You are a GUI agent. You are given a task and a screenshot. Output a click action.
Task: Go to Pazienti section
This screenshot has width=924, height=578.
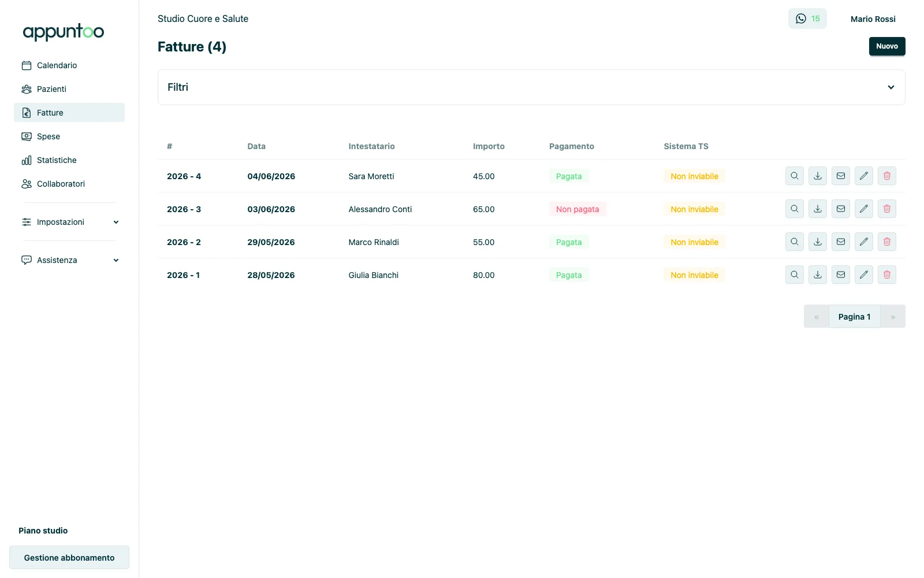(69, 89)
